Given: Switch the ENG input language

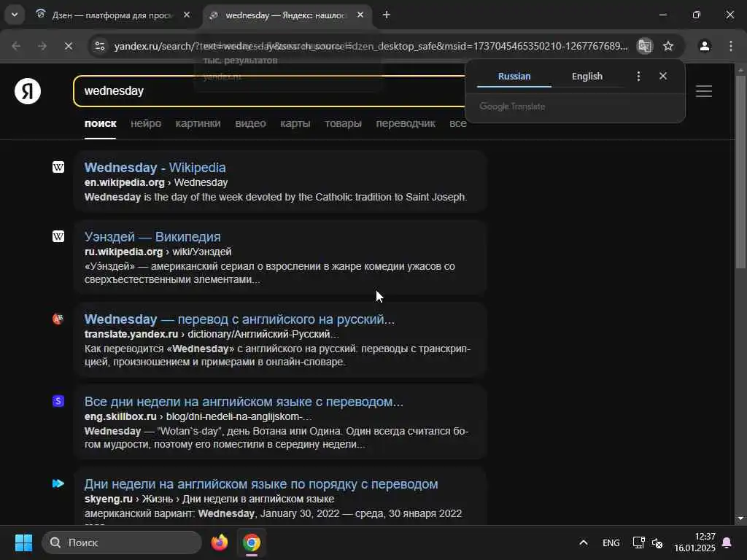Looking at the screenshot, I should (611, 542).
